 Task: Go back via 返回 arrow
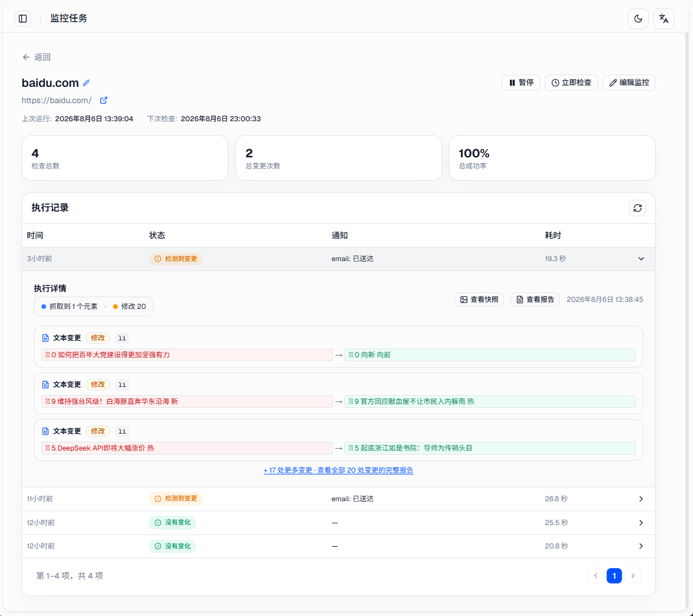(36, 57)
